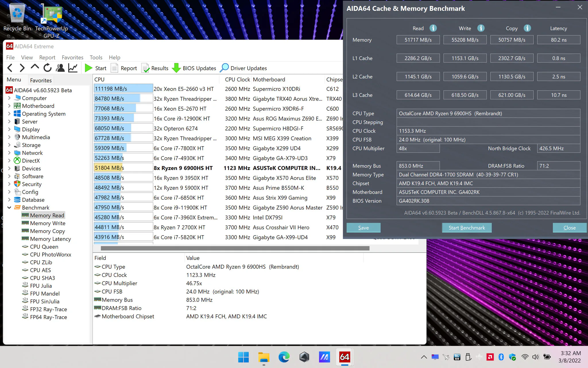The height and width of the screenshot is (368, 588).
Task: Expand the Network tree node
Action: click(9, 153)
